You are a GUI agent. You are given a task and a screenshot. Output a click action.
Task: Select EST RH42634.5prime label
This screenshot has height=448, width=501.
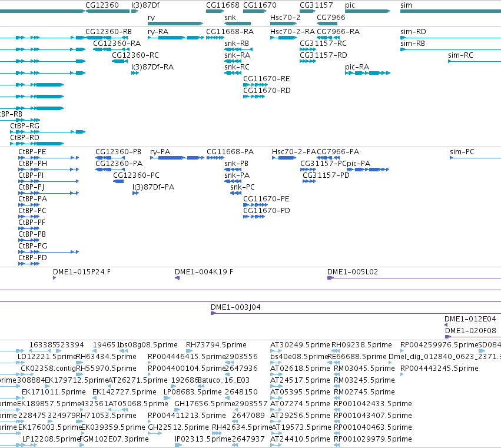click(x=242, y=427)
